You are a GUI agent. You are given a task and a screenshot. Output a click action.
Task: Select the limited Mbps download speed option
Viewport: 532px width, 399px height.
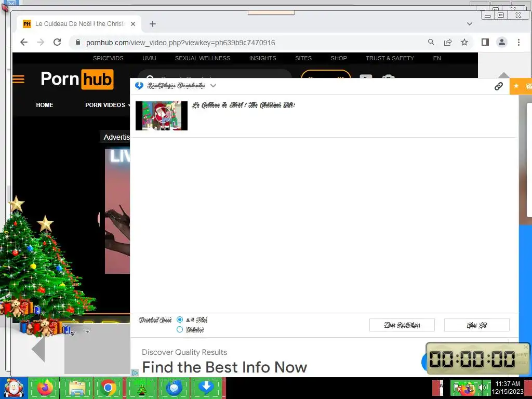point(180,320)
